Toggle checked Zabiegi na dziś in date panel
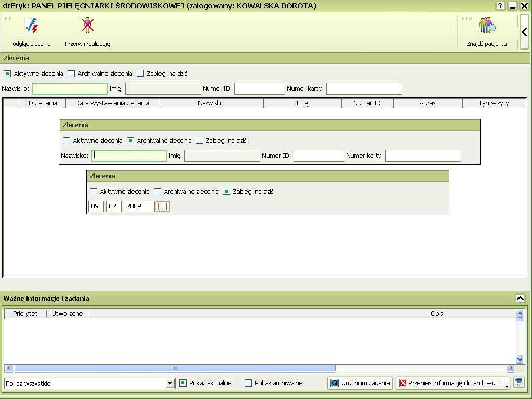 pyautogui.click(x=227, y=191)
